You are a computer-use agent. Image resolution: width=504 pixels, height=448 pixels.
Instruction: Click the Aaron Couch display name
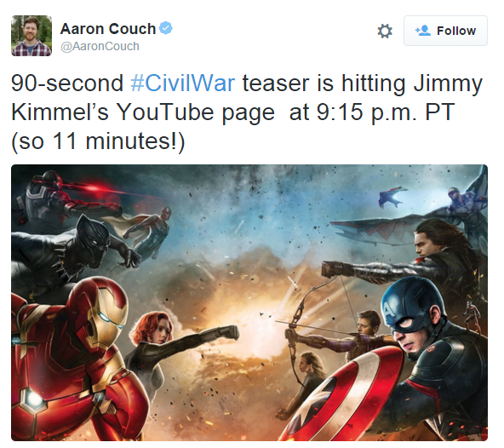click(x=108, y=29)
